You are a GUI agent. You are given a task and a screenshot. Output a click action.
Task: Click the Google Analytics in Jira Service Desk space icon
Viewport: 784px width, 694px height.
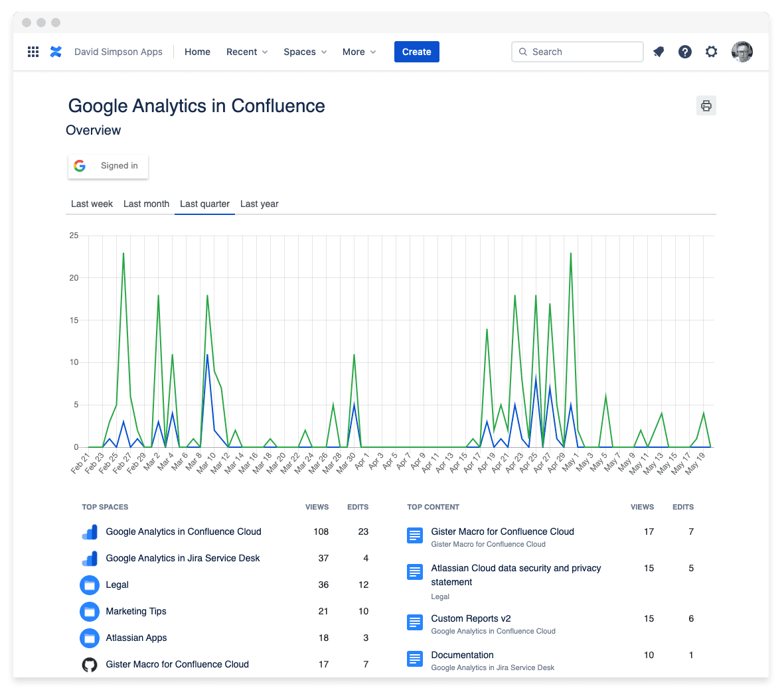90,559
